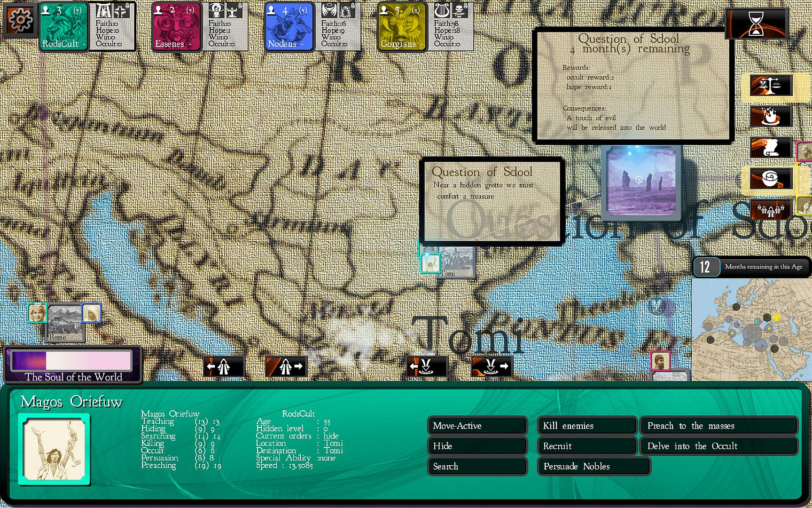Click the Soul of the World bar
Screen dimensions: 812x508
(x=72, y=365)
